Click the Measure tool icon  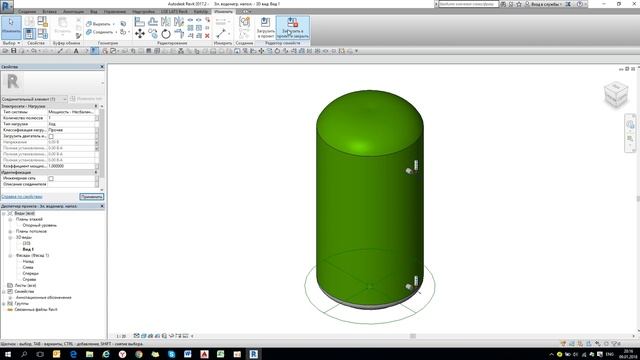tap(221, 33)
